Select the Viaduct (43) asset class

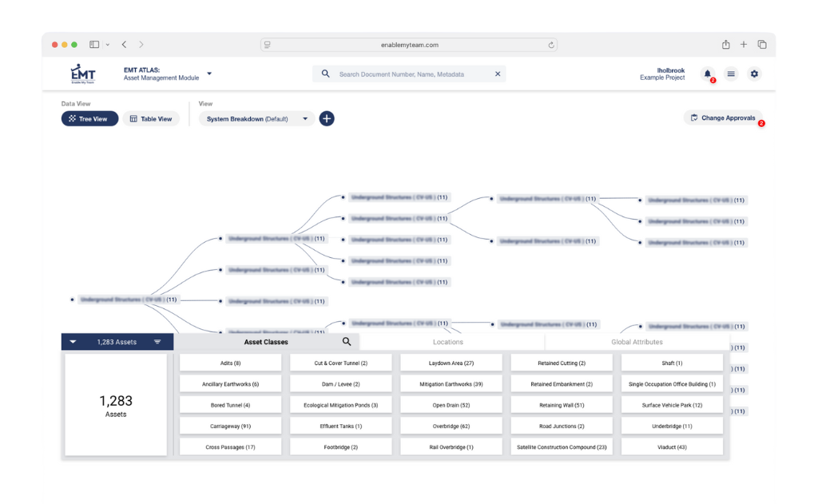[x=671, y=447]
